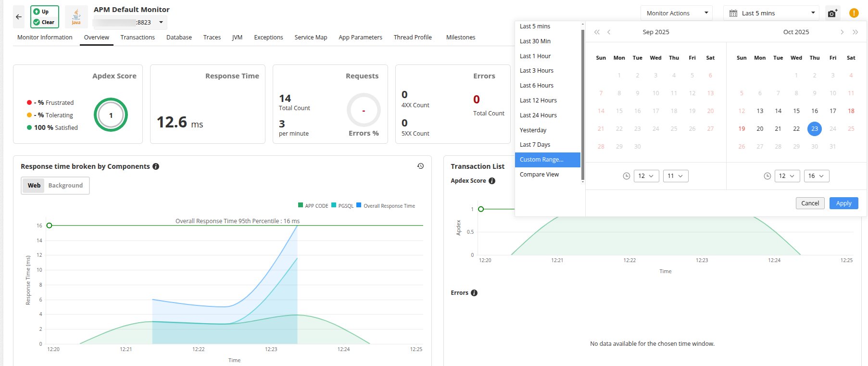Click the calendar icon in time range selector
This screenshot has height=366, width=868.
point(733,13)
